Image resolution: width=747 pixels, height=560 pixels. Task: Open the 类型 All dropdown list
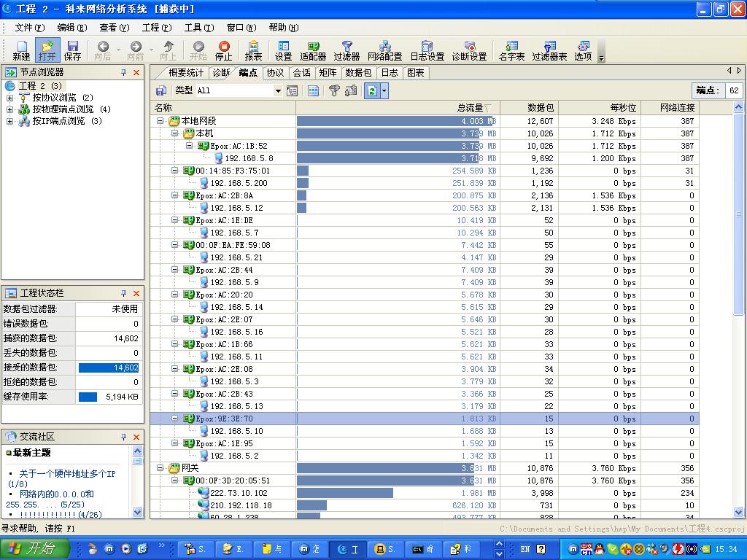(278, 90)
